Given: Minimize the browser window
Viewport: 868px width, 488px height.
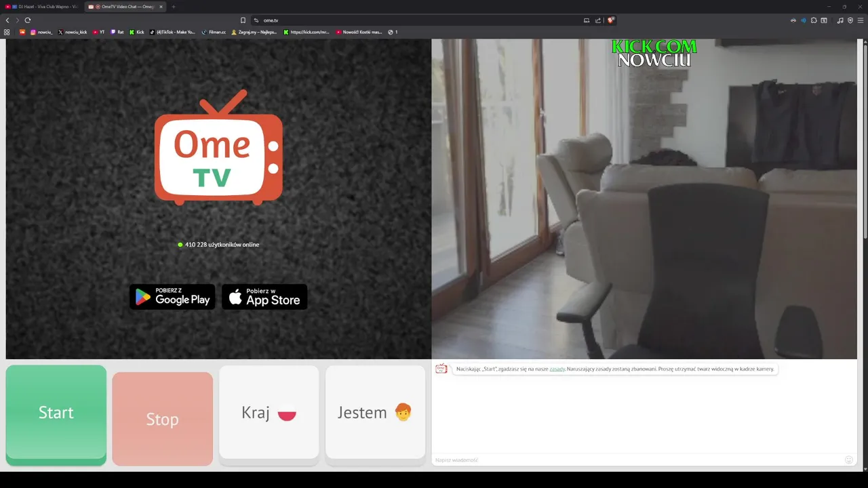Looking at the screenshot, I should point(829,7).
